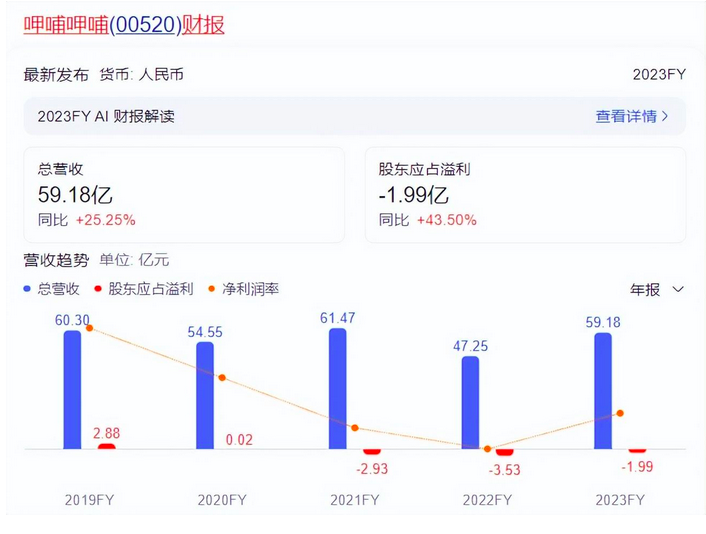Click the 2019FY red profit bar
706x534 pixels.
pyautogui.click(x=107, y=446)
